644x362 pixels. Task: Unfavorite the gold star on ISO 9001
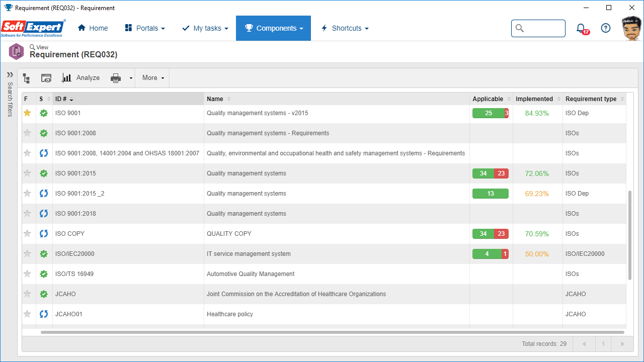coord(27,113)
